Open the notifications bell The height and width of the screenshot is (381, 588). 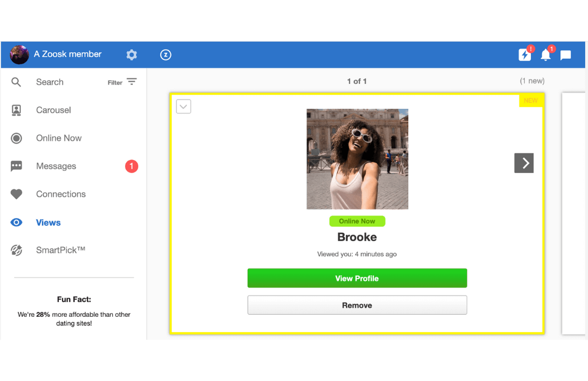tap(546, 54)
